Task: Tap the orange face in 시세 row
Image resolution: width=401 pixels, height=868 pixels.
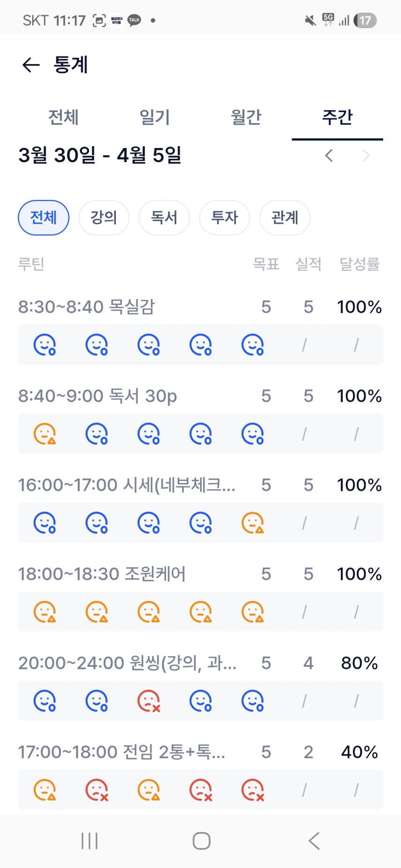Action: click(x=252, y=523)
